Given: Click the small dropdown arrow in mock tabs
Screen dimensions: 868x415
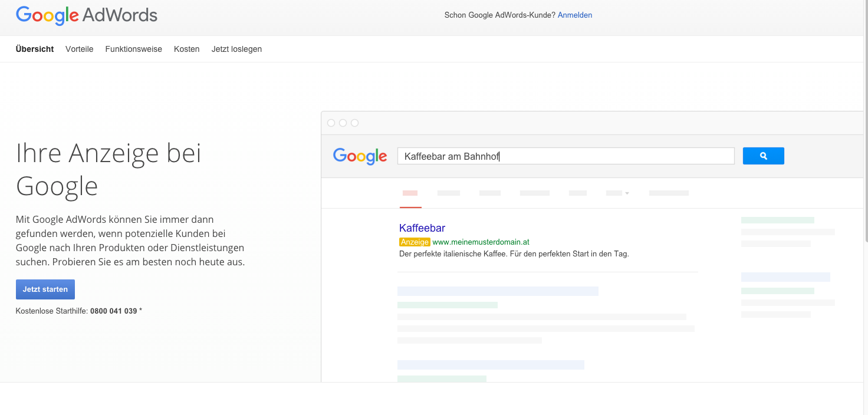Looking at the screenshot, I should pos(627,193).
